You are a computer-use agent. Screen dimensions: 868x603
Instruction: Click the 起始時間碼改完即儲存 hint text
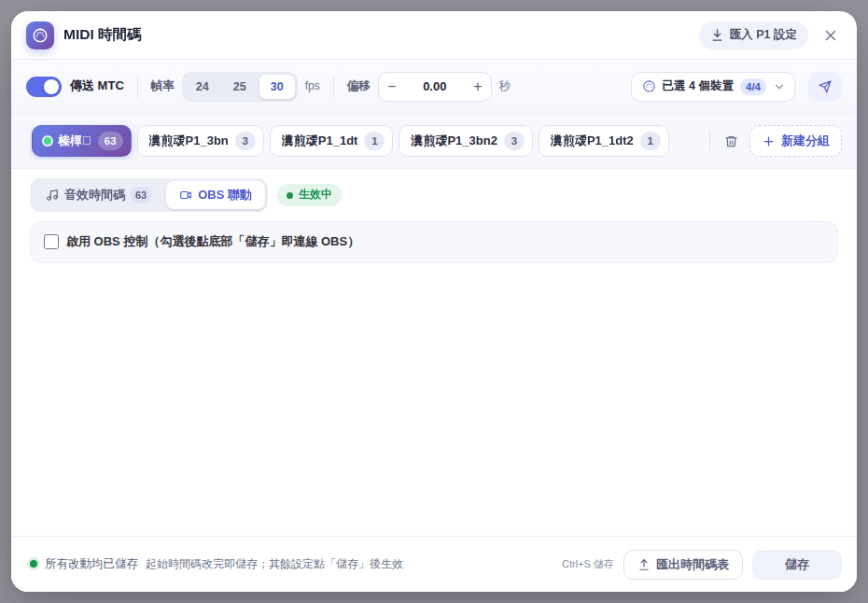tap(274, 564)
